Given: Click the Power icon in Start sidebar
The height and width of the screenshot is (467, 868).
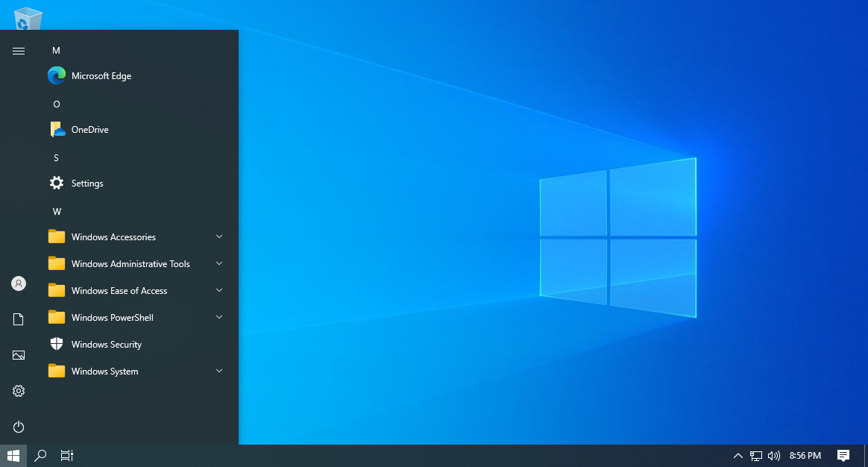Looking at the screenshot, I should coord(18,427).
